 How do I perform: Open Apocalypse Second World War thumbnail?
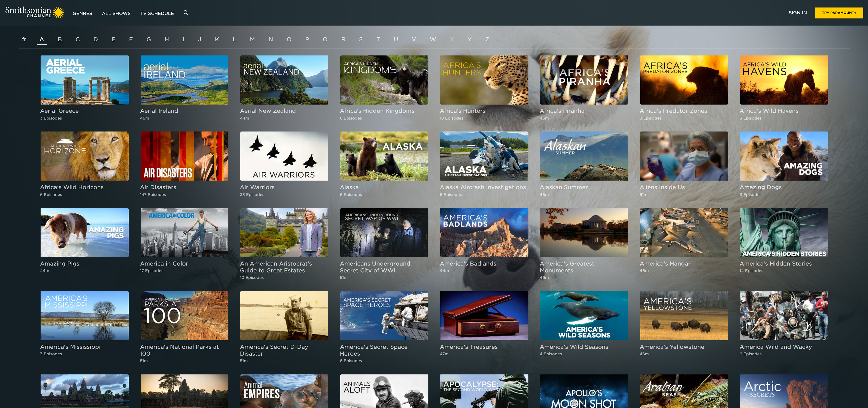point(484,391)
